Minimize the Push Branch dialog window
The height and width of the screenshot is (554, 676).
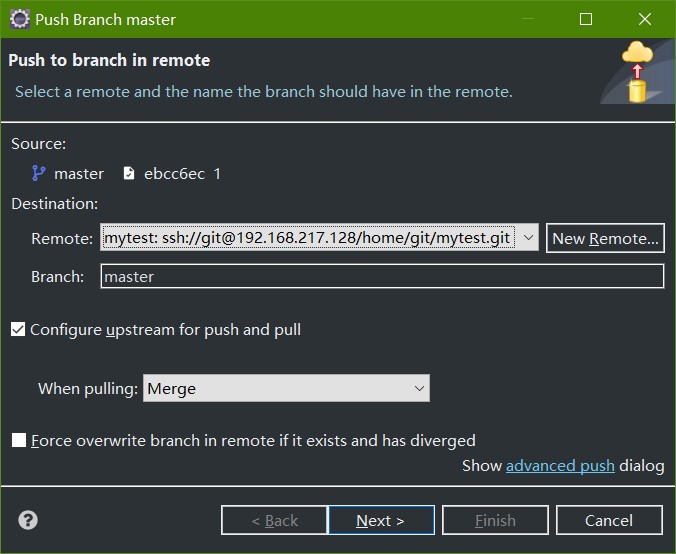click(528, 19)
